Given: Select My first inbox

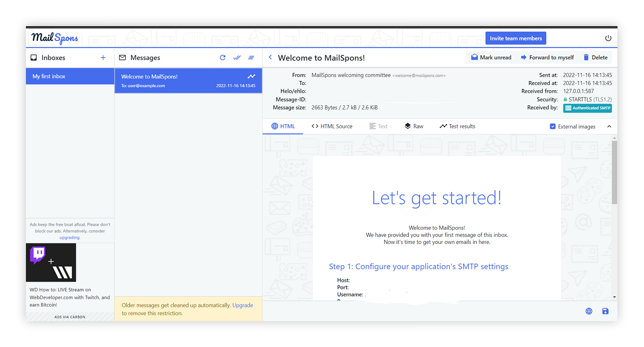Looking at the screenshot, I should 70,76.
